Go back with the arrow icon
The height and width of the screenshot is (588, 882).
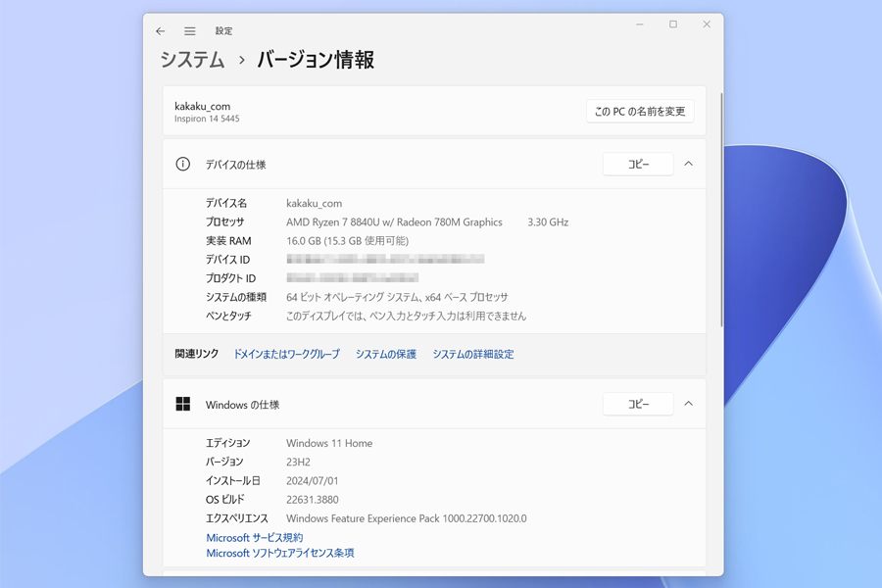[x=161, y=31]
